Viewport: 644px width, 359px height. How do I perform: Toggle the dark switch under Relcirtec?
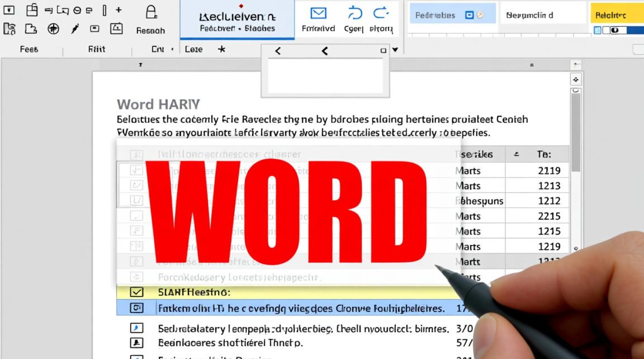coord(618,30)
